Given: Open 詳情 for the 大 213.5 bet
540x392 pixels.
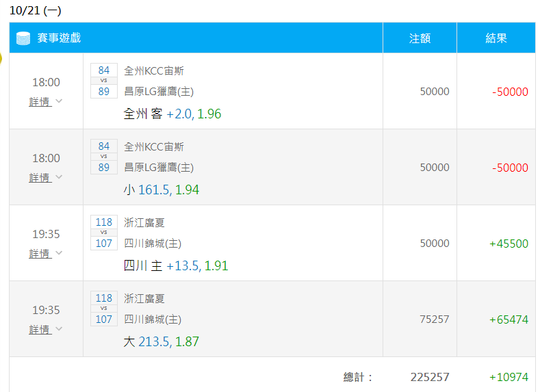Looking at the screenshot, I should coord(40,330).
